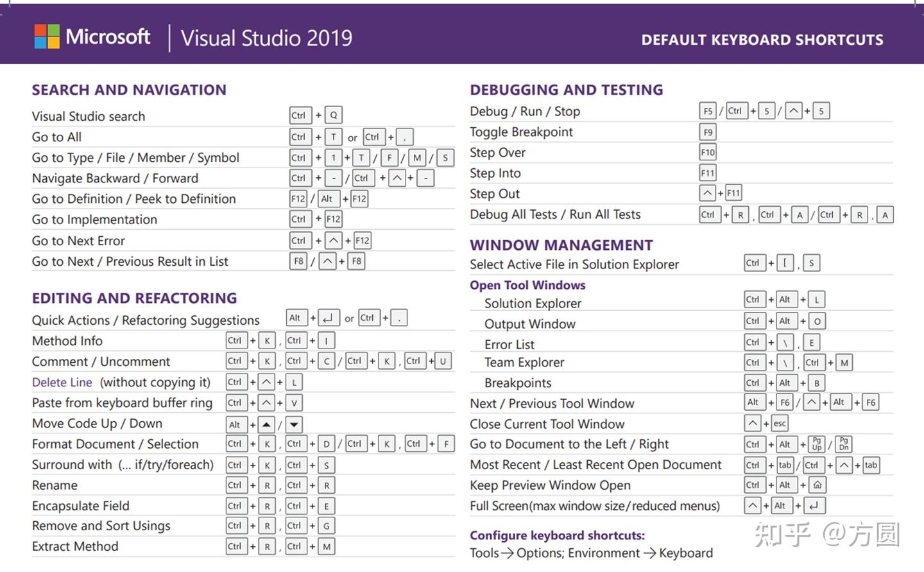This screenshot has height=572, width=924.
Task: Click the 'Rename' label
Action: [55, 485]
